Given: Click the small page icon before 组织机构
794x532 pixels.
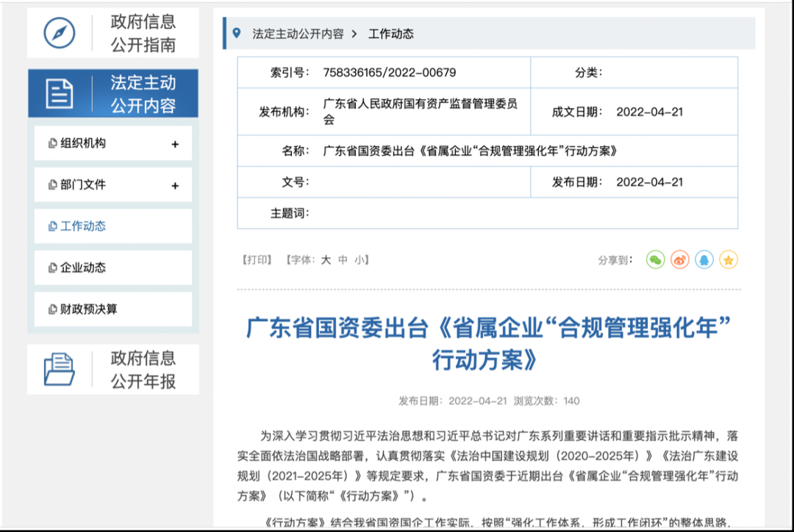Looking at the screenshot, I should (x=52, y=143).
